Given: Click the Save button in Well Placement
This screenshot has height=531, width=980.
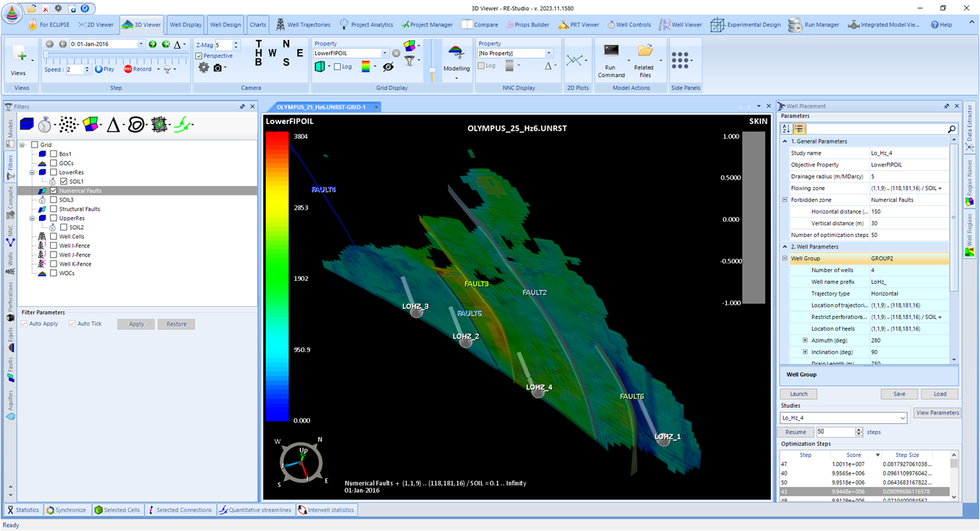Looking at the screenshot, I should [x=899, y=394].
